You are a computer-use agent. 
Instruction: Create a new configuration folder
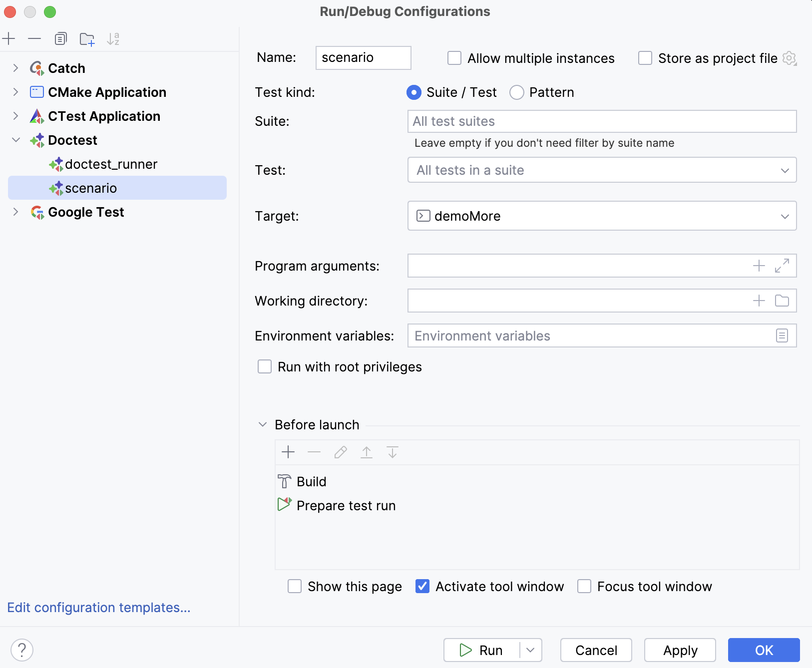coord(87,38)
